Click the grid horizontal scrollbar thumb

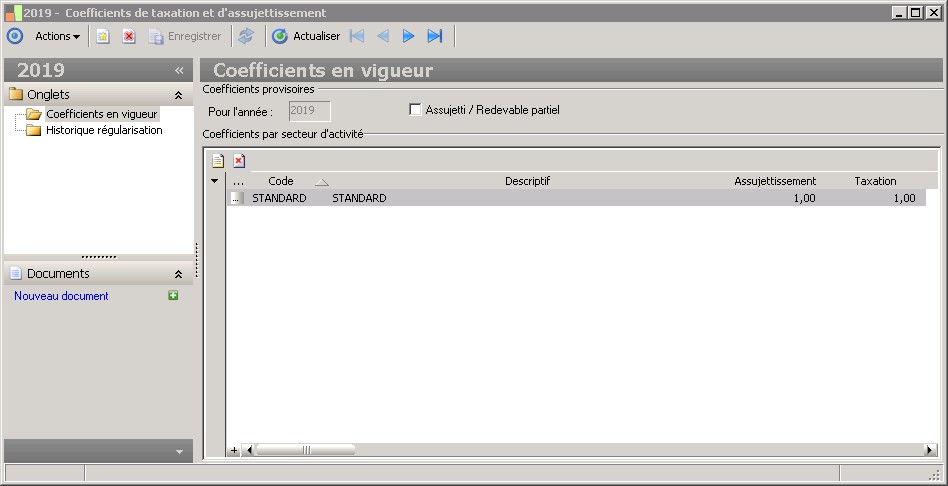(x=305, y=450)
